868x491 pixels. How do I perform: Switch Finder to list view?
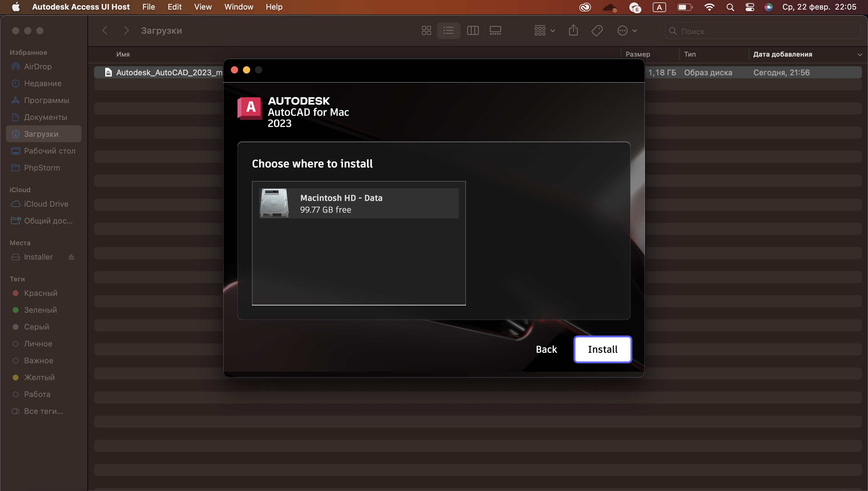[x=448, y=31]
